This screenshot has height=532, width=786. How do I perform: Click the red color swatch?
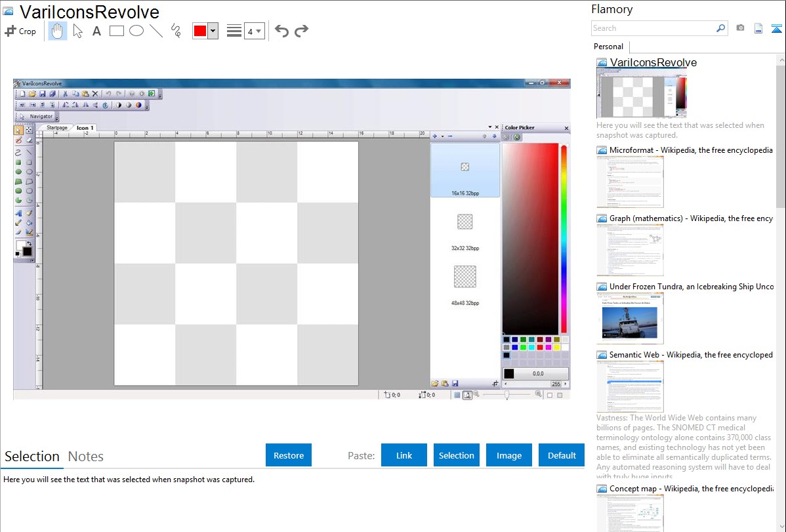pos(200,31)
